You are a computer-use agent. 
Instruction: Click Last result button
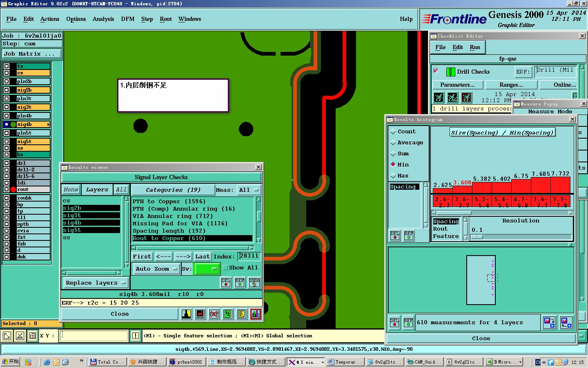pos(203,257)
